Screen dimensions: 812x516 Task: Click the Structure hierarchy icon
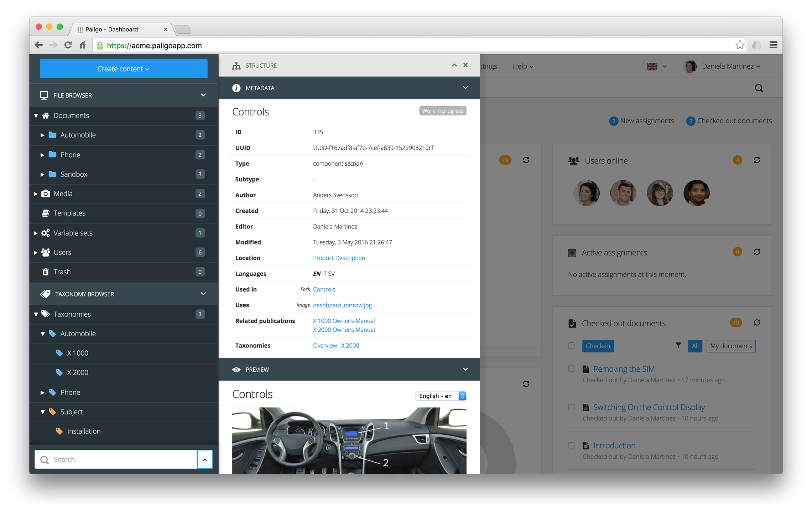point(236,66)
